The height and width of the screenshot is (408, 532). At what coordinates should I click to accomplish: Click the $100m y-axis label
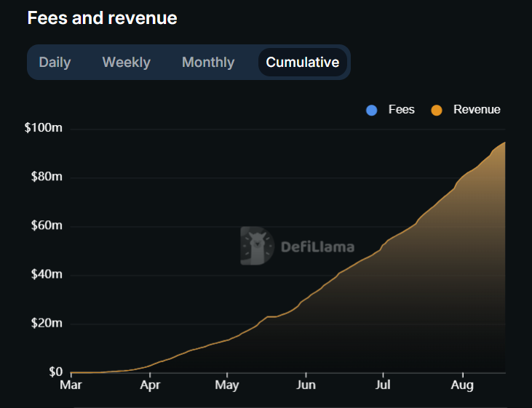(x=44, y=129)
